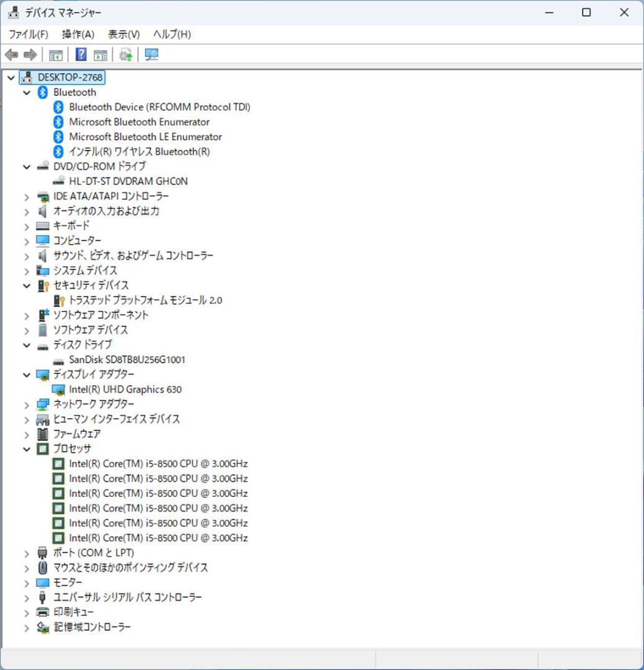Open Properties via the toolbar icon

coord(100,55)
